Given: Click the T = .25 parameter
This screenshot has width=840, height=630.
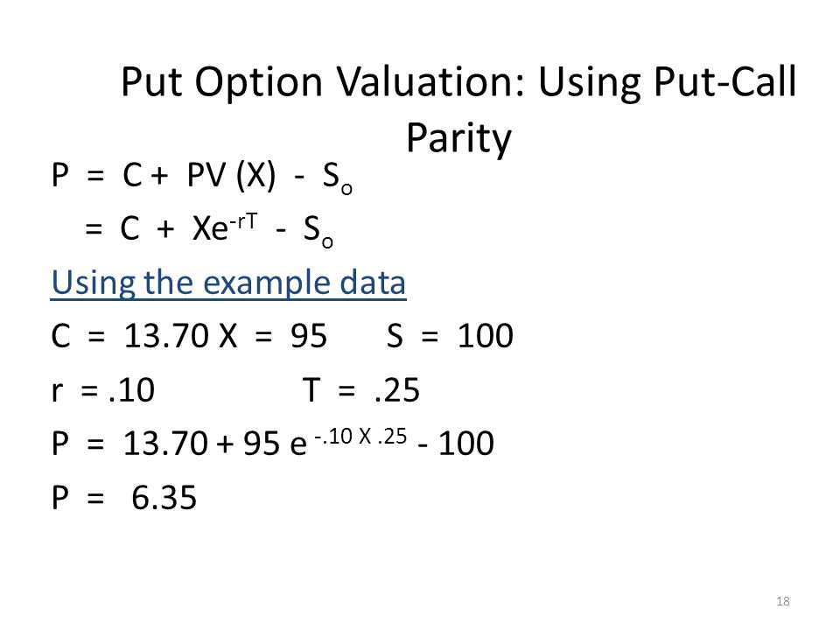Looking at the screenshot, I should [x=361, y=389].
